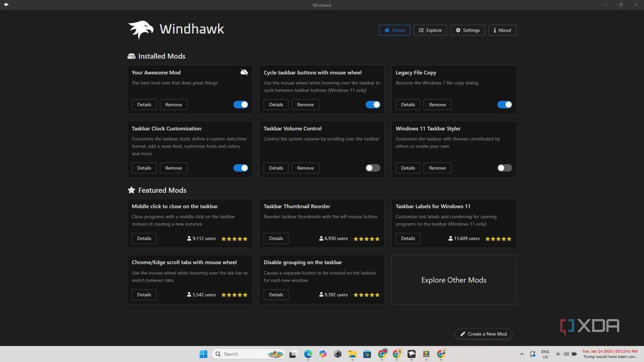Click the 9,392 users count

point(333,295)
